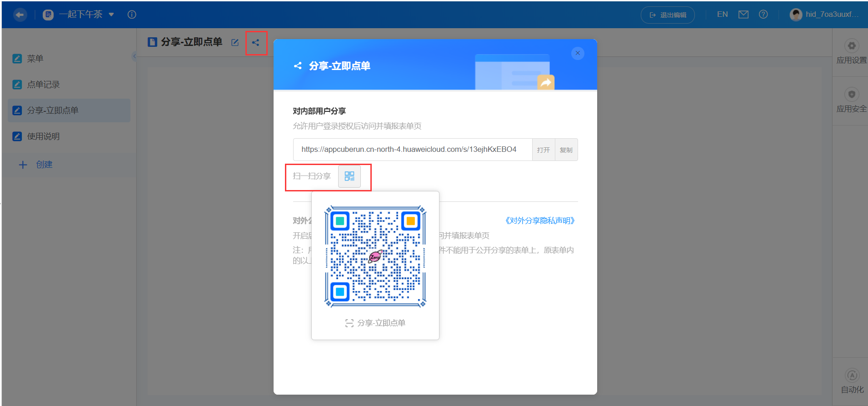Image resolution: width=868 pixels, height=406 pixels.
Task: Open 自动化 in the right panel
Action: [852, 382]
